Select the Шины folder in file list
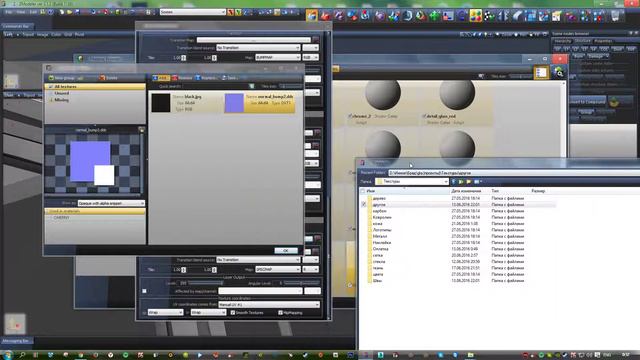The width and height of the screenshot is (640, 360). 378,281
